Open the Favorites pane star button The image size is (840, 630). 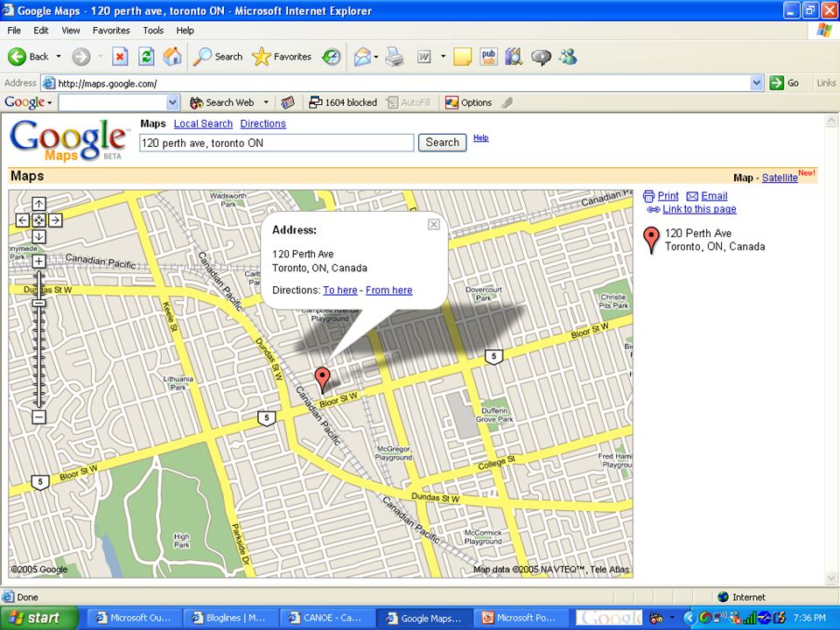[282, 56]
